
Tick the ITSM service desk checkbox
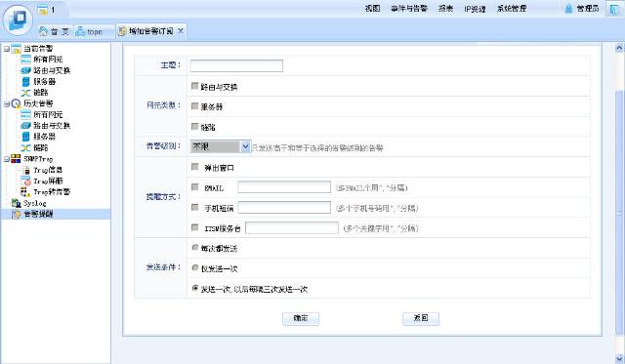195,227
